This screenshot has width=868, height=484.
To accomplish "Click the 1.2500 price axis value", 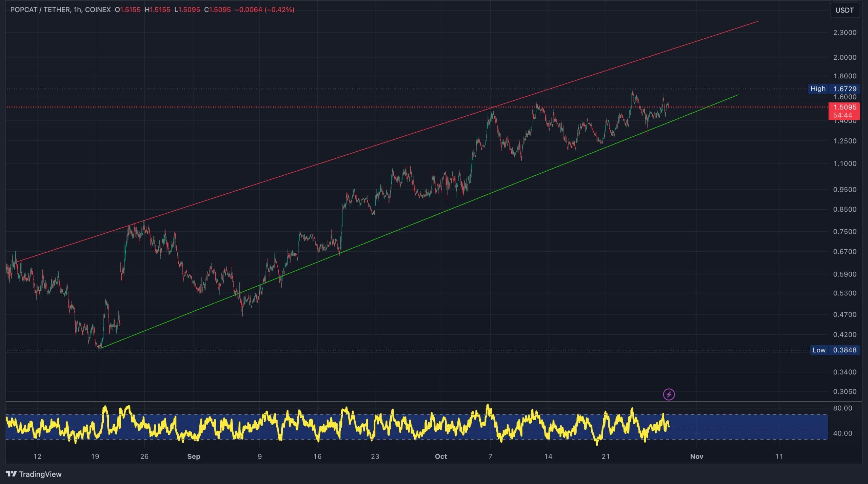I will [x=845, y=141].
